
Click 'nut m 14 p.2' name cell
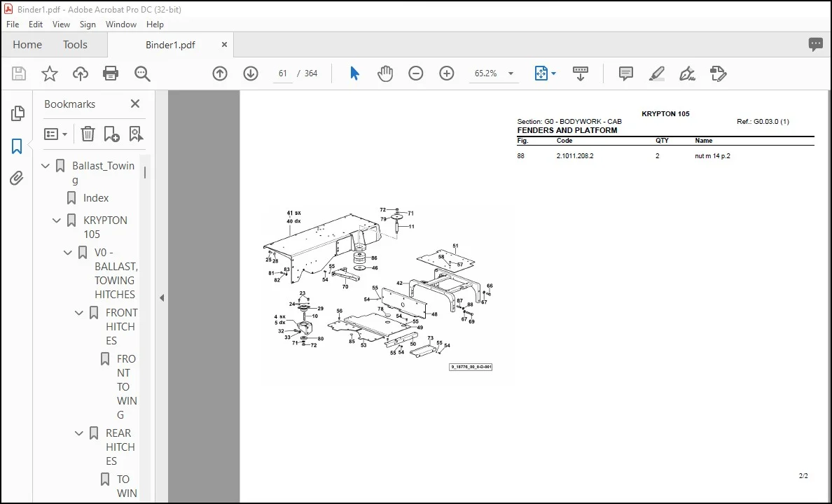712,156
